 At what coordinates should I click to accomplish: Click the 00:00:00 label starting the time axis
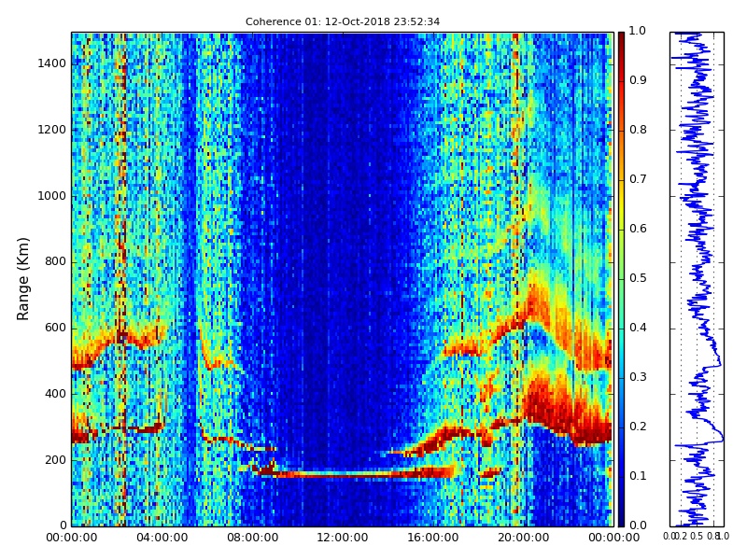(x=72, y=538)
